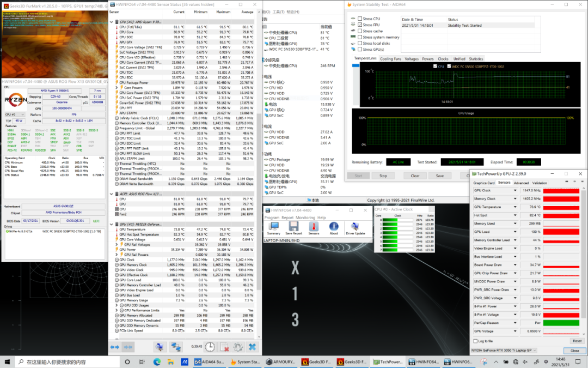Click the Reset button in GPU-Z

pos(577,341)
